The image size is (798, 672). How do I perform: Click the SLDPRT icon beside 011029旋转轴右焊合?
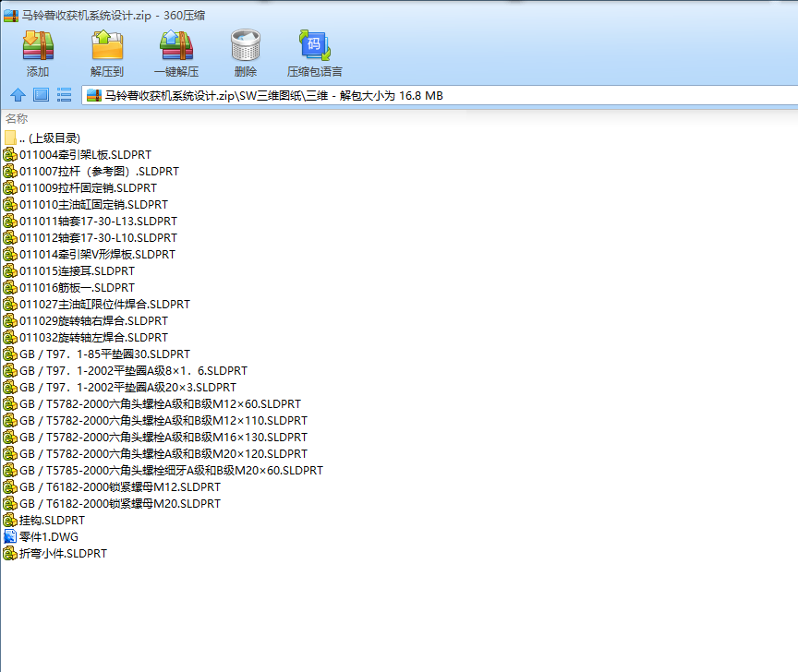(10, 321)
